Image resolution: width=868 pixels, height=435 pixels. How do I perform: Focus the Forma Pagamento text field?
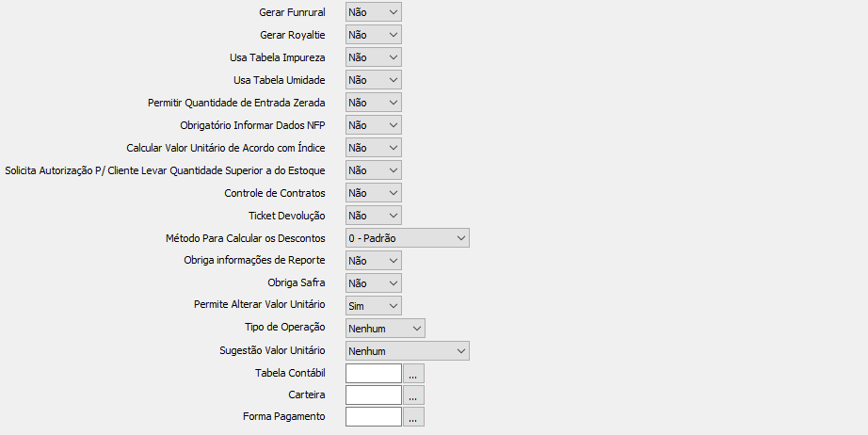pos(374,417)
